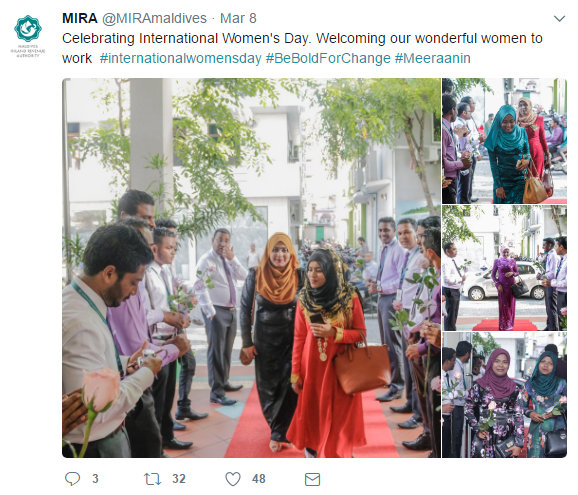The height and width of the screenshot is (495, 578).
Task: View photo of two women holding roses
Action: click(504, 395)
